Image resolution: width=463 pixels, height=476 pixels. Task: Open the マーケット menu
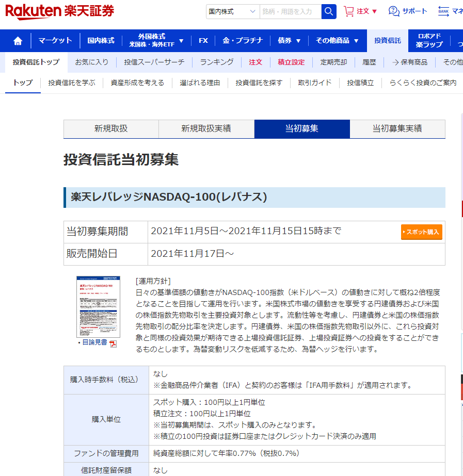coord(55,41)
